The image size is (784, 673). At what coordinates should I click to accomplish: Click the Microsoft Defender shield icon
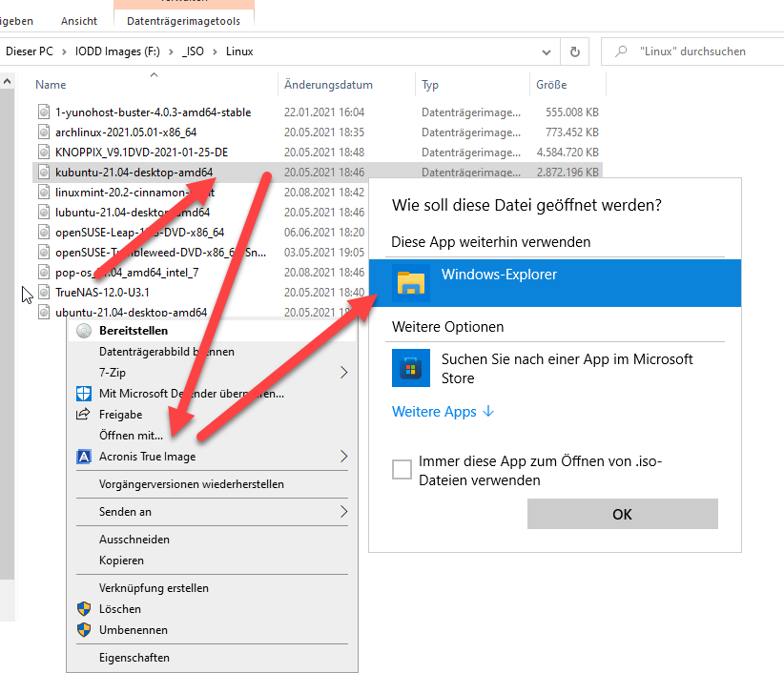[x=84, y=394]
